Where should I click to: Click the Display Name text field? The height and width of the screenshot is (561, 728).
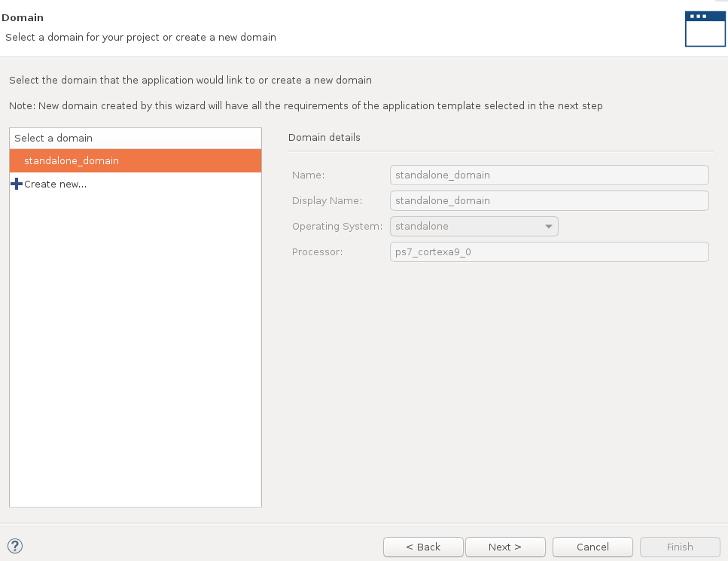(x=549, y=201)
